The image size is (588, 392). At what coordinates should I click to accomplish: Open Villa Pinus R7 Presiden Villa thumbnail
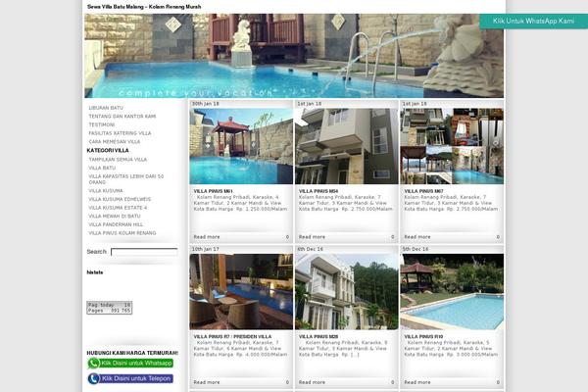241,292
